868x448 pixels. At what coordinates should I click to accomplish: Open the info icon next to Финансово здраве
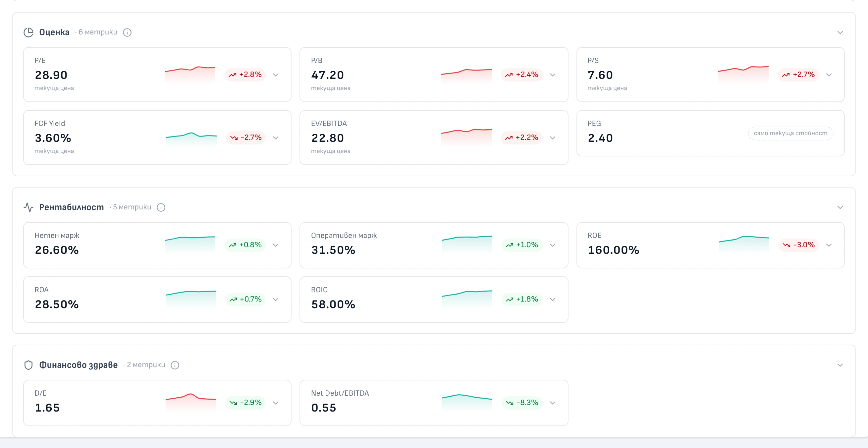(x=175, y=365)
